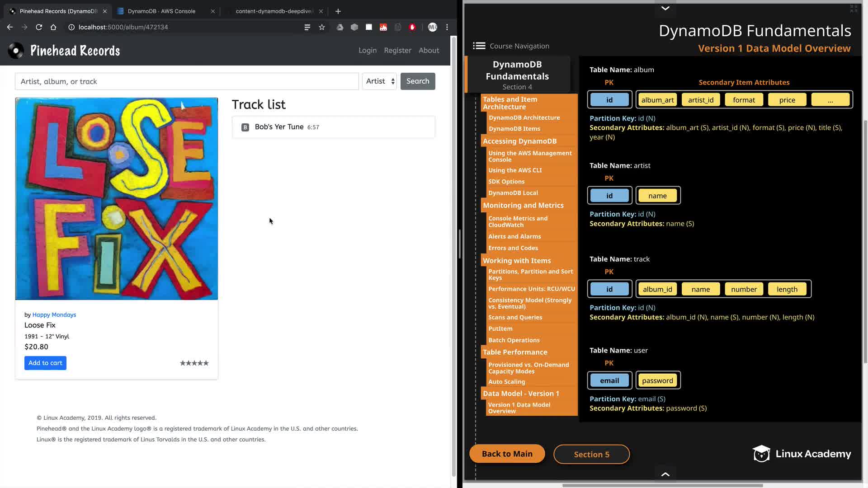This screenshot has height=488, width=868.
Task: Open the About menu item
Action: [429, 51]
